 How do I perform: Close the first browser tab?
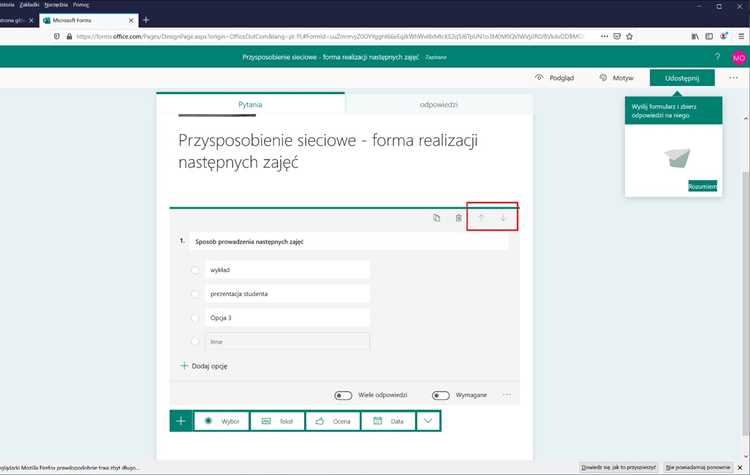tap(31, 21)
